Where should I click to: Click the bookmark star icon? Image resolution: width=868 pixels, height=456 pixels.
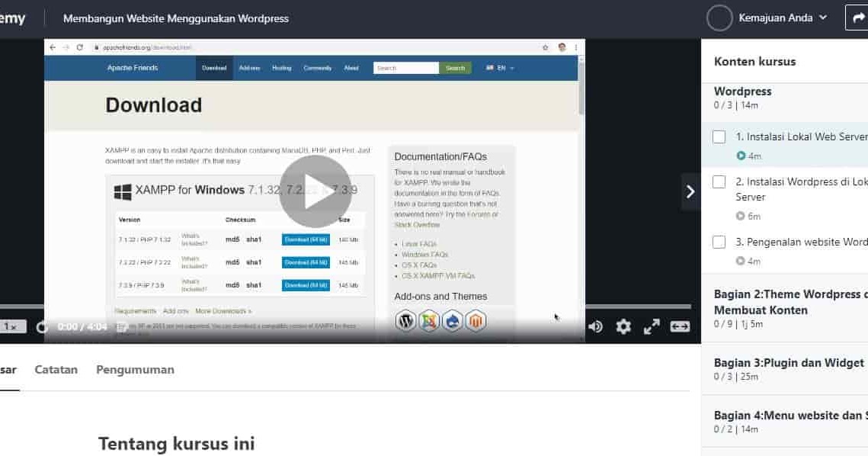click(546, 47)
